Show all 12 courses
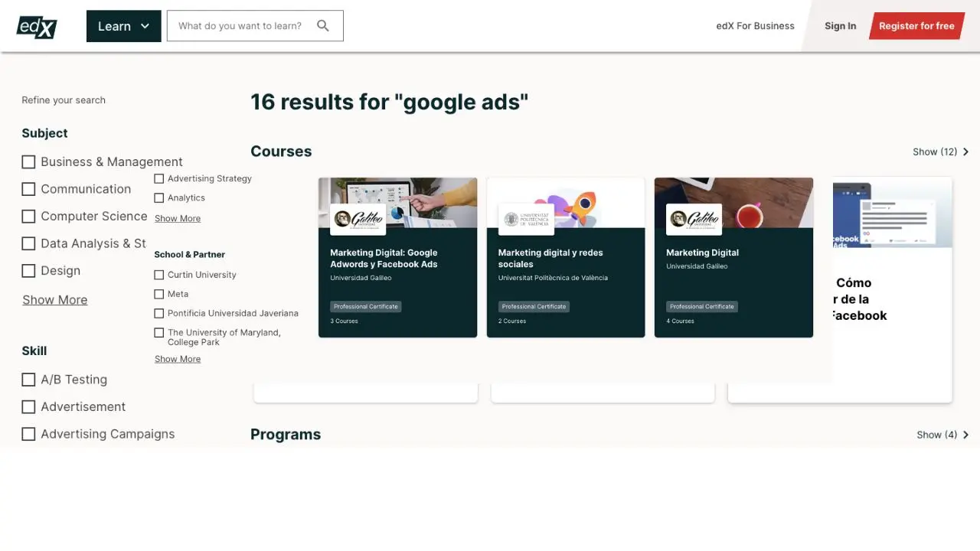 pos(940,152)
